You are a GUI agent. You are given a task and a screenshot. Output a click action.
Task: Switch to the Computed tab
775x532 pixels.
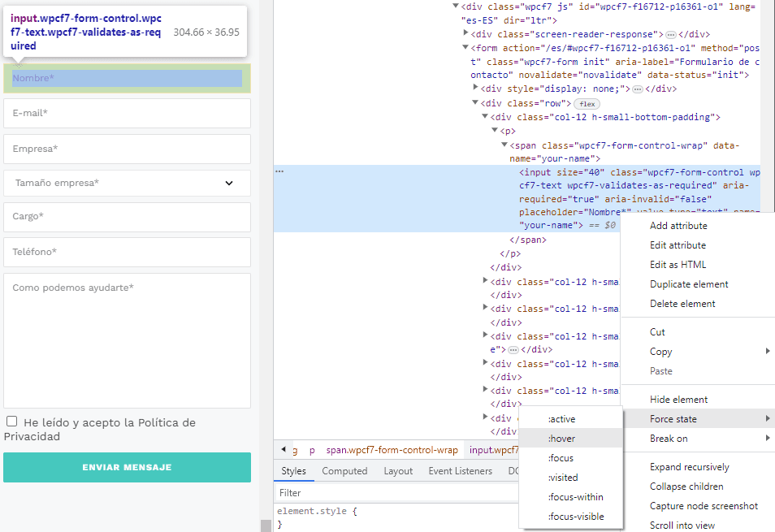(344, 471)
